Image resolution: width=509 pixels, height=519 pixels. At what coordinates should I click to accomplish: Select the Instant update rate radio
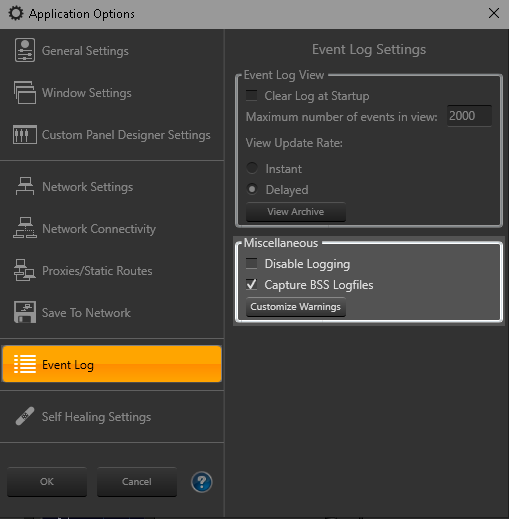252,168
